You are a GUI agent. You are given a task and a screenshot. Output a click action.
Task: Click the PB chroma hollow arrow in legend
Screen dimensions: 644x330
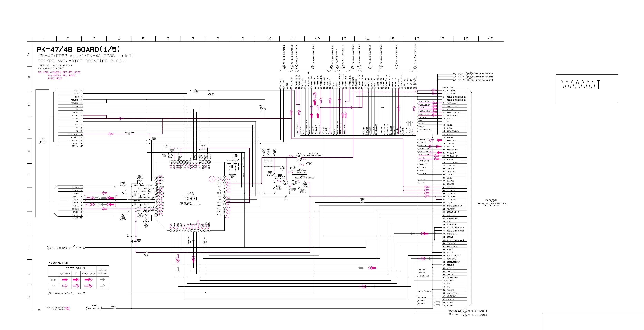[x=65, y=286]
